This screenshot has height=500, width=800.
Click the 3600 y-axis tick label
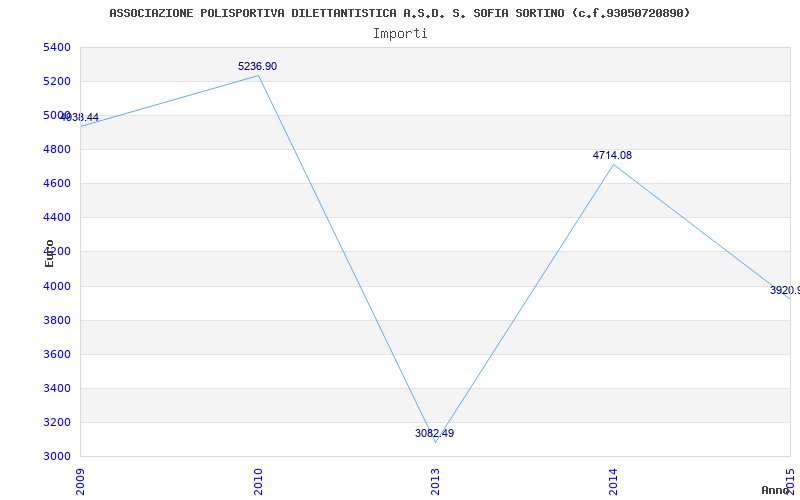click(57, 355)
